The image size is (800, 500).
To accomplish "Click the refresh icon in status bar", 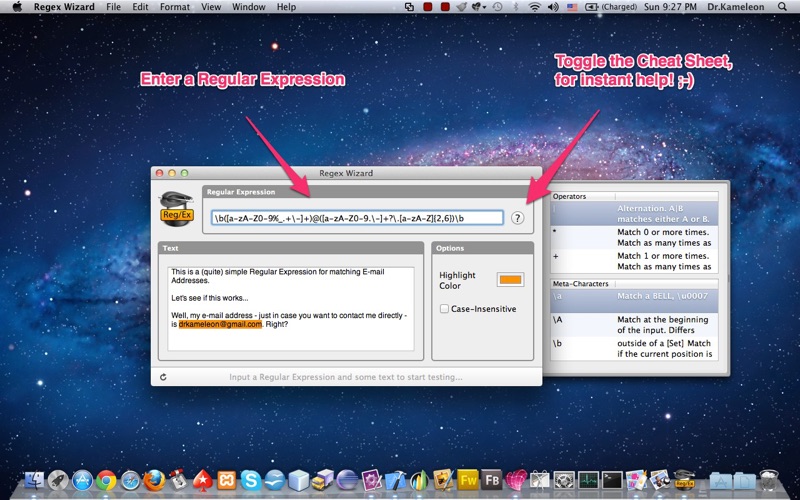I will [163, 377].
